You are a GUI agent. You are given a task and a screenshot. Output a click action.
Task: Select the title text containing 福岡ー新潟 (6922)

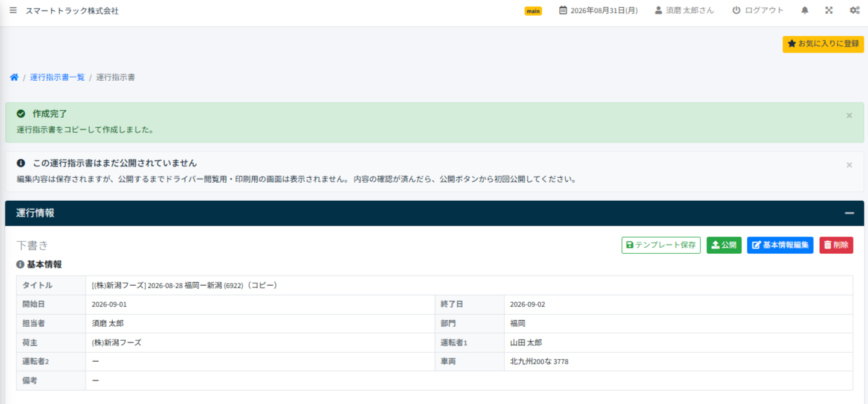coord(185,285)
